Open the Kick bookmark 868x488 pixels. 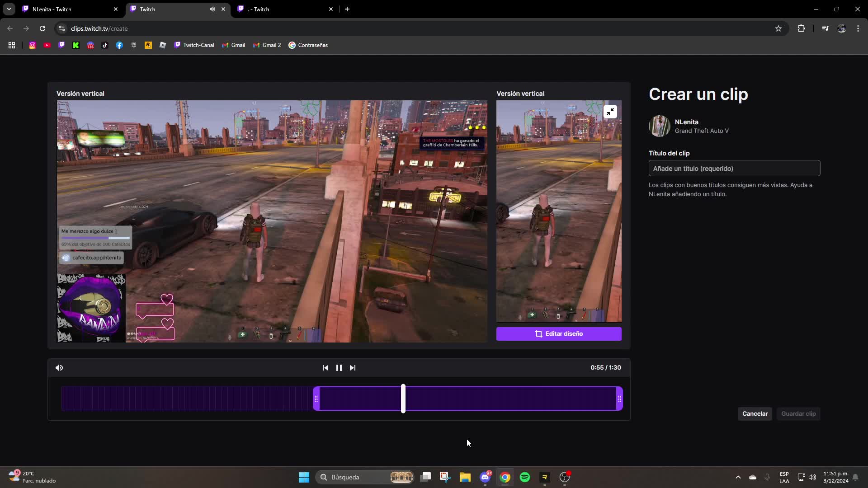pyautogui.click(x=76, y=45)
